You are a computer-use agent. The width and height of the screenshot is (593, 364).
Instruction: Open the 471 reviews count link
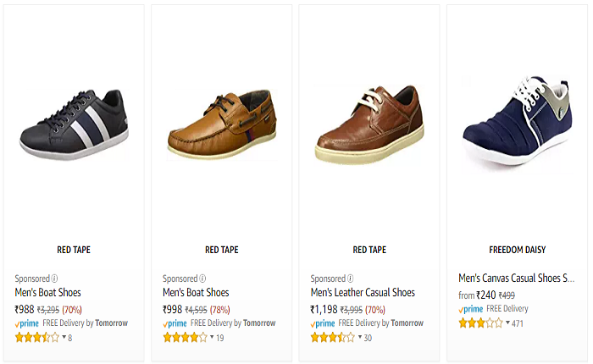click(518, 323)
